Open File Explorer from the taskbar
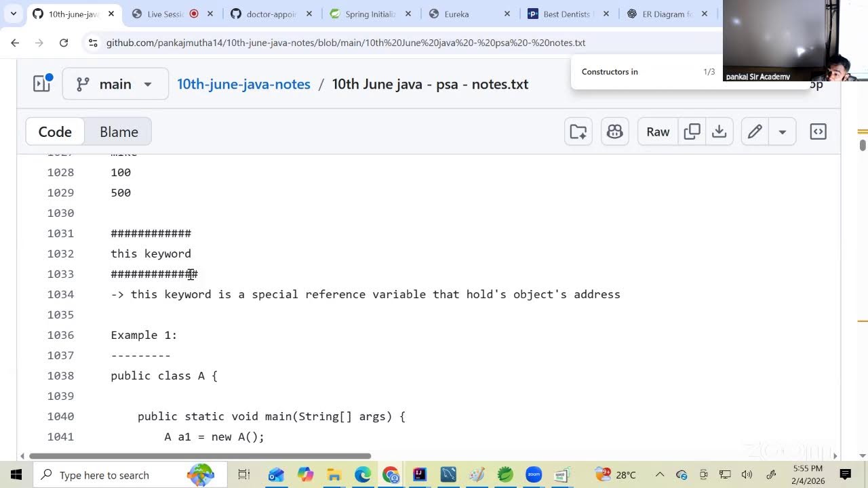 click(334, 474)
